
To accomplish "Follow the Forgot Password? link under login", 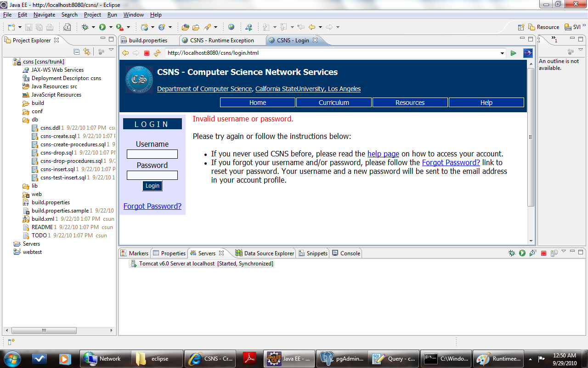I will (153, 206).
